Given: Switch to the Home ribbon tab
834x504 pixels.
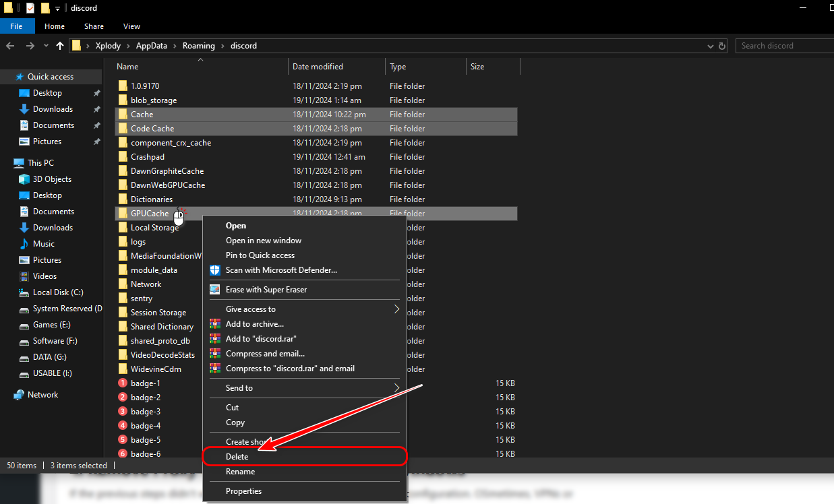Looking at the screenshot, I should (x=55, y=26).
